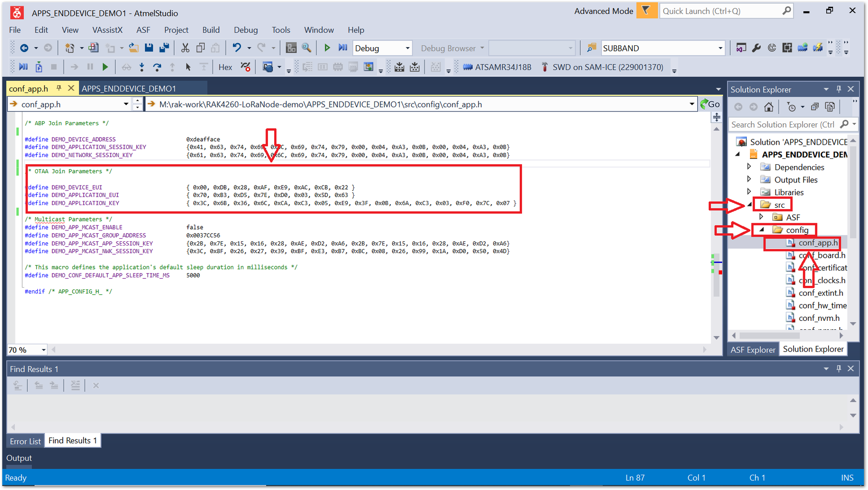Image resolution: width=868 pixels, height=490 pixels.
Task: Open the ASF menu
Action: 143,30
